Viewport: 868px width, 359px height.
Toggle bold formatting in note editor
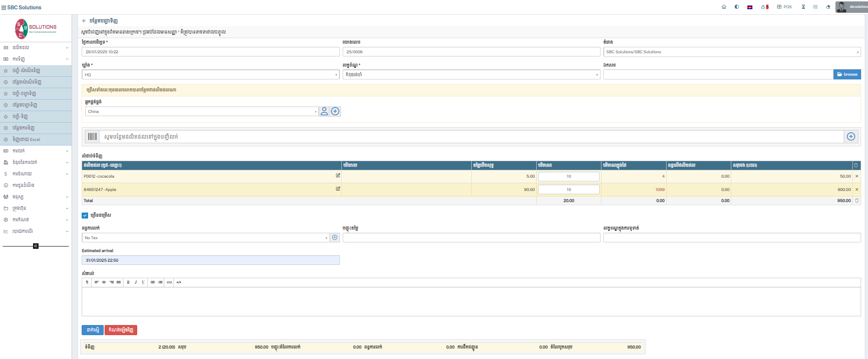coord(128,282)
